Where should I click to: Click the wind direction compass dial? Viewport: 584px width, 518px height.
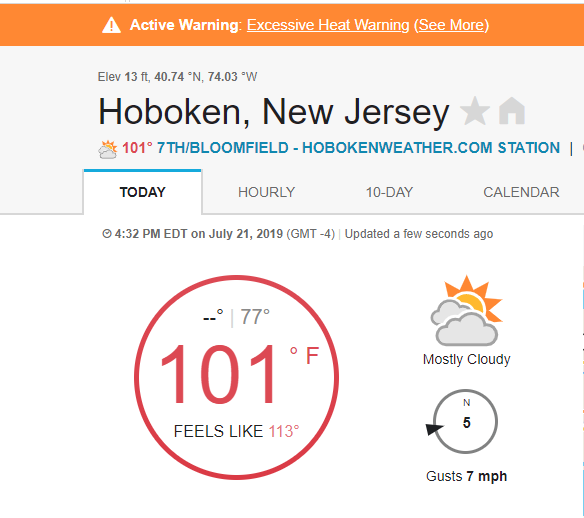pyautogui.click(x=465, y=422)
